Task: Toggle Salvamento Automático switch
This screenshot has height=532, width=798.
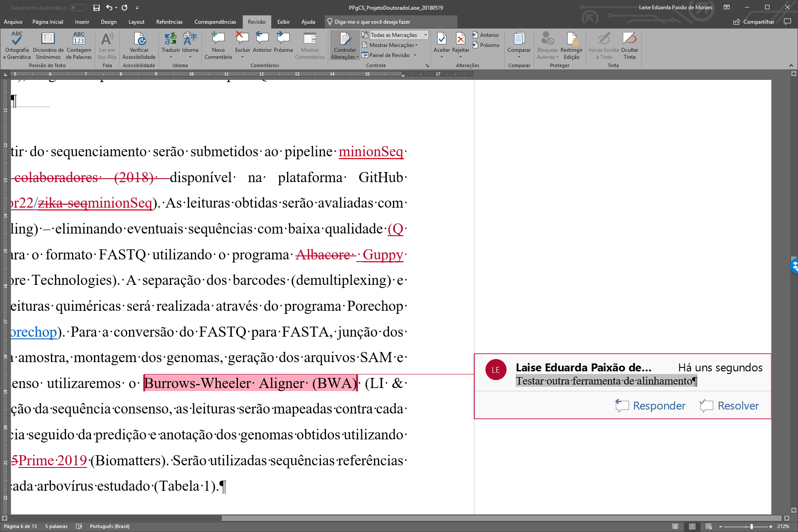Action: pyautogui.click(x=78, y=7)
